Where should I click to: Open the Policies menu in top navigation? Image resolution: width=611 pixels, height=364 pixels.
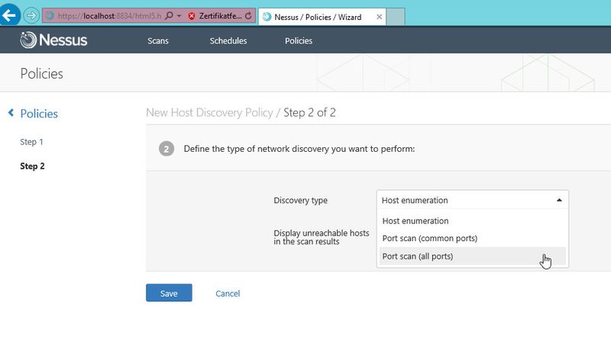tap(299, 41)
